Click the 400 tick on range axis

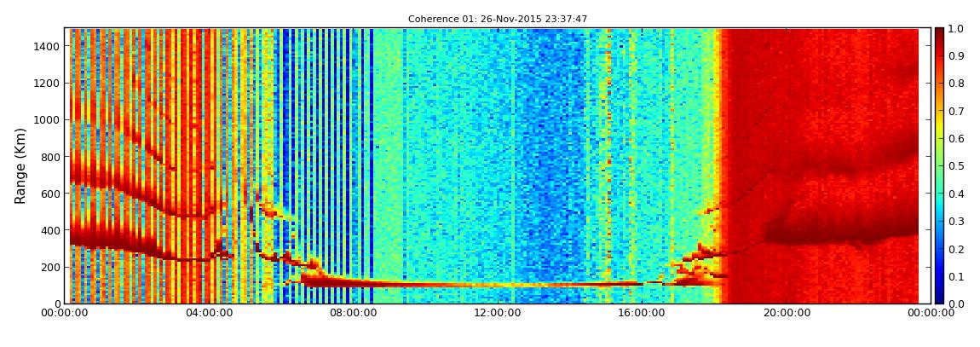pyautogui.click(x=49, y=231)
